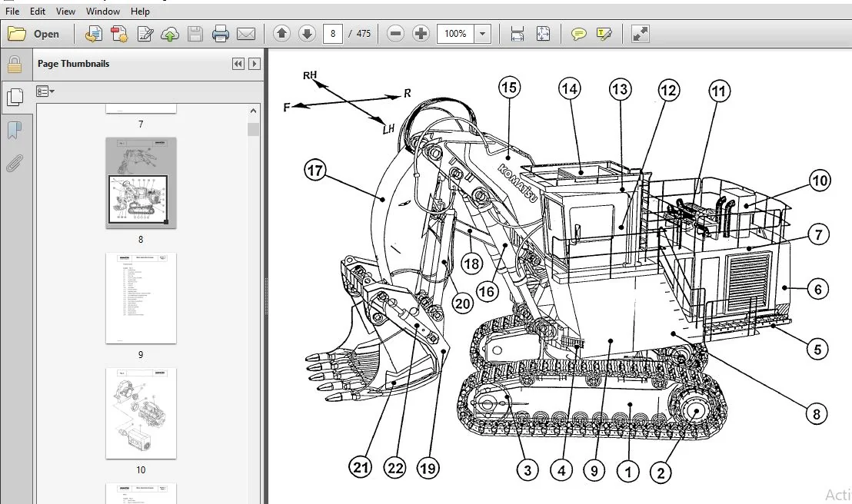Click the security padlock panel icon
This screenshot has width=852, height=504.
click(x=15, y=64)
